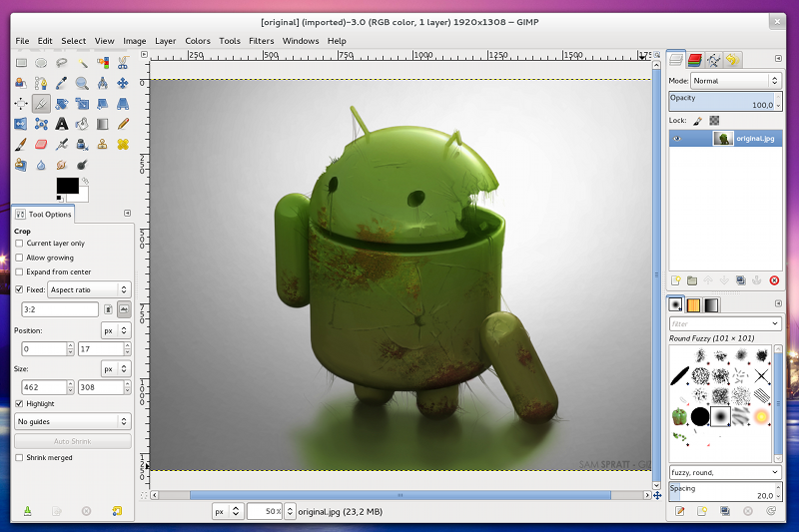Click the Auto Shrink button
The height and width of the screenshot is (532, 799).
point(72,441)
